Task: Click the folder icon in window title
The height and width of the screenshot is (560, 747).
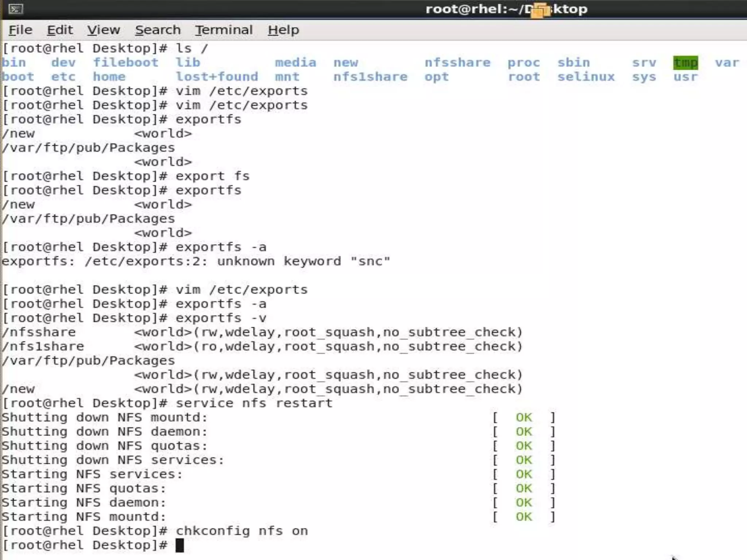Action: coord(540,10)
